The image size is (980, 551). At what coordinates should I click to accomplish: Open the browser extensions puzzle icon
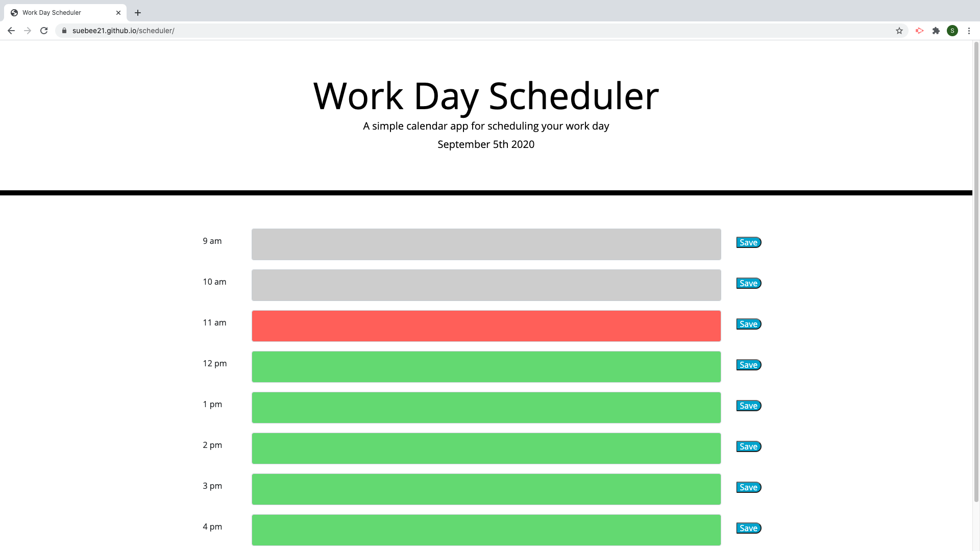[x=936, y=31]
